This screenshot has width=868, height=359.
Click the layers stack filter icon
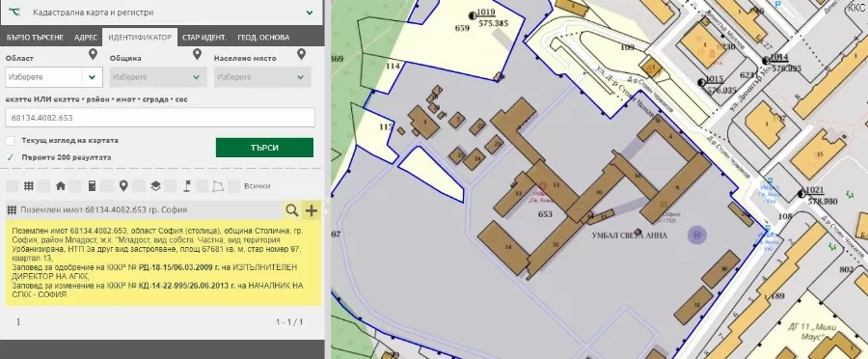pyautogui.click(x=155, y=186)
